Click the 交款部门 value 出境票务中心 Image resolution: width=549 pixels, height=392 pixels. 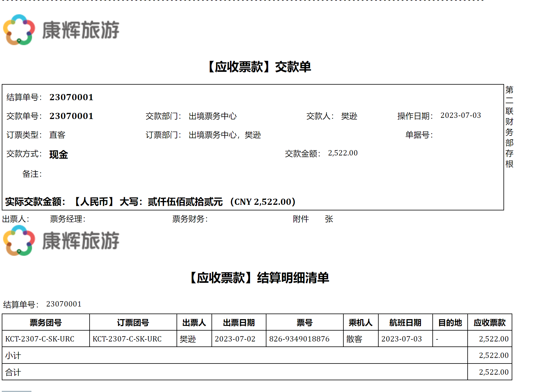click(x=212, y=116)
